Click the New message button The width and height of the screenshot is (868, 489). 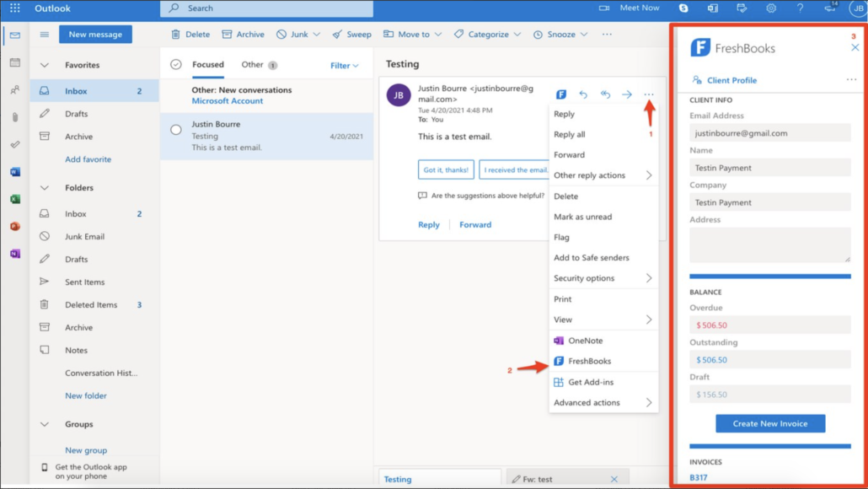click(x=95, y=35)
